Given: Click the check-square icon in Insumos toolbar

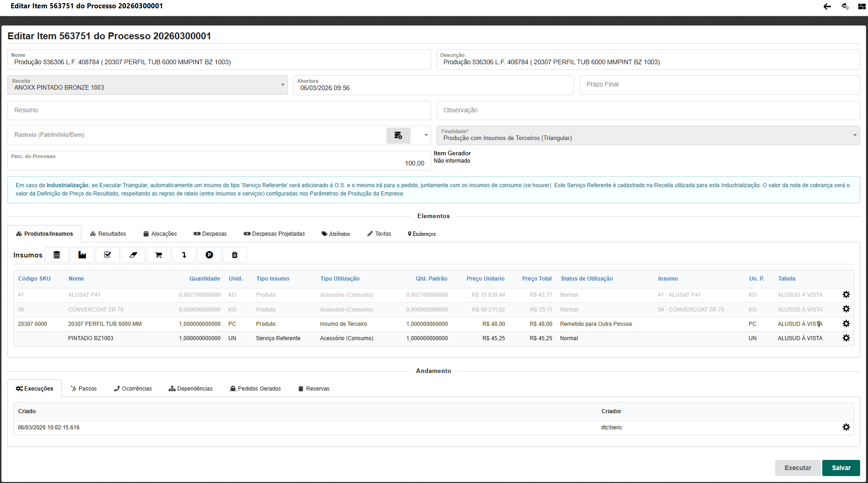Looking at the screenshot, I should point(108,255).
